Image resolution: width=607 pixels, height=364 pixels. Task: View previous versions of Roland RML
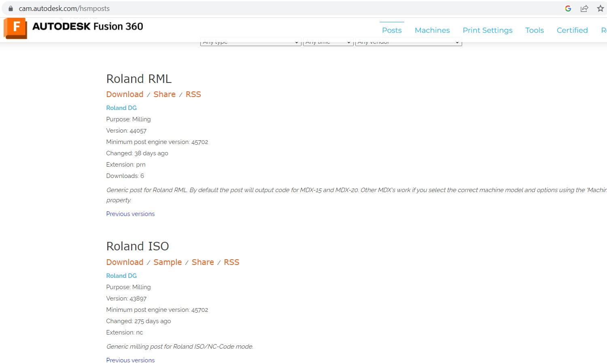click(x=130, y=214)
